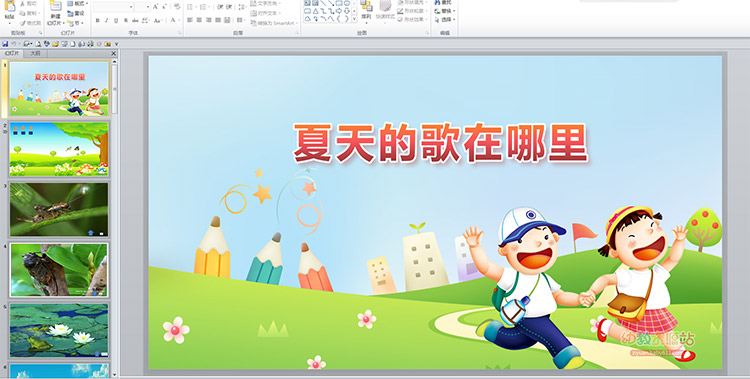Switch to the Slides (幻灯片) panel tab

(x=11, y=54)
